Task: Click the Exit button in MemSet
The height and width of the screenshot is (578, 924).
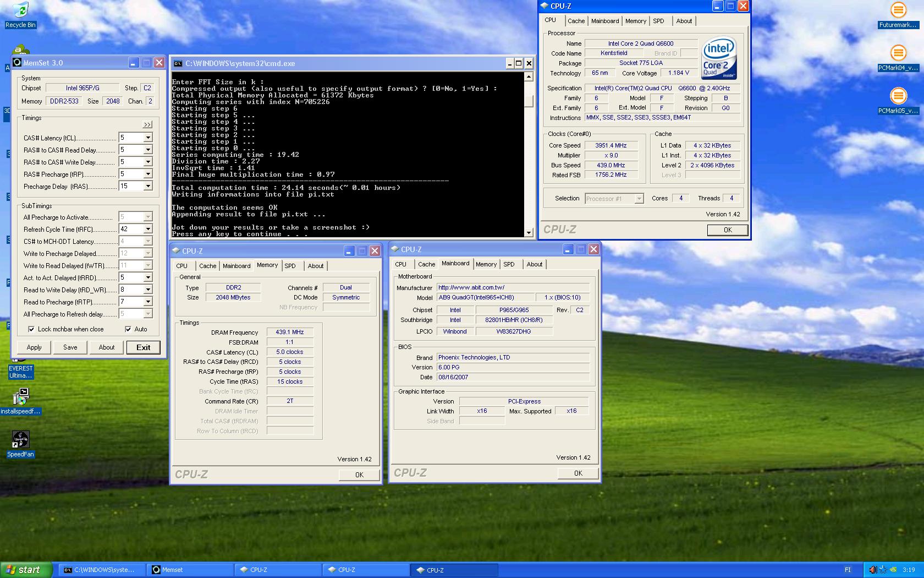Action: click(x=144, y=347)
